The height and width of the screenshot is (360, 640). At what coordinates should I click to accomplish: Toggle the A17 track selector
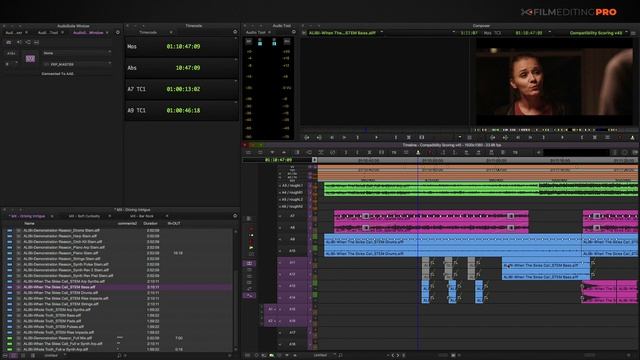(x=292, y=333)
